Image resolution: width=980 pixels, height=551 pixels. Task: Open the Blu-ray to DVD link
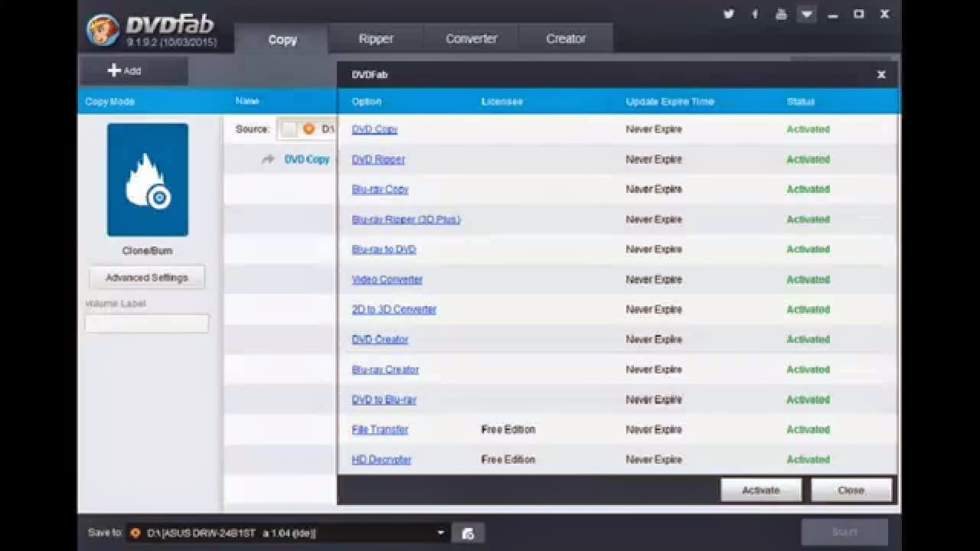pyautogui.click(x=384, y=249)
